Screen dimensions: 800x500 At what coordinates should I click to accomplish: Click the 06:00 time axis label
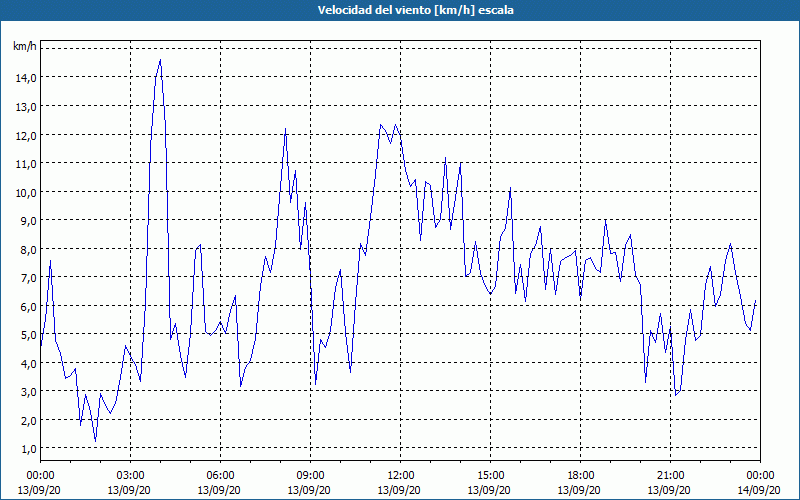click(x=220, y=476)
